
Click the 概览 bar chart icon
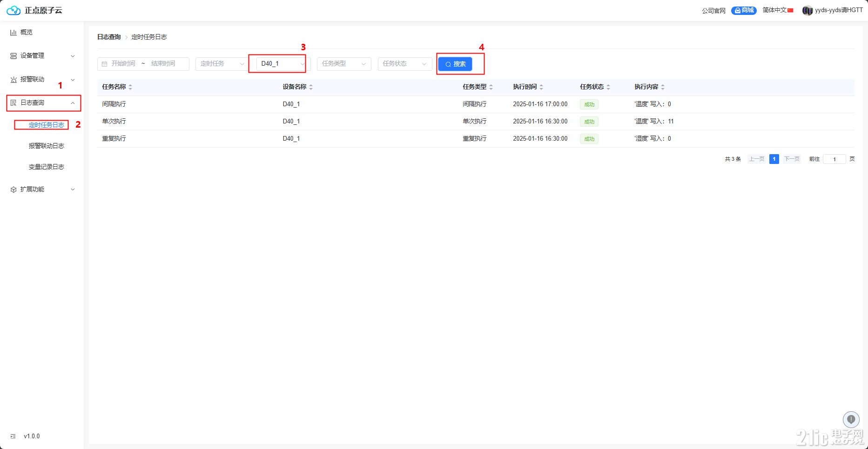[x=13, y=32]
